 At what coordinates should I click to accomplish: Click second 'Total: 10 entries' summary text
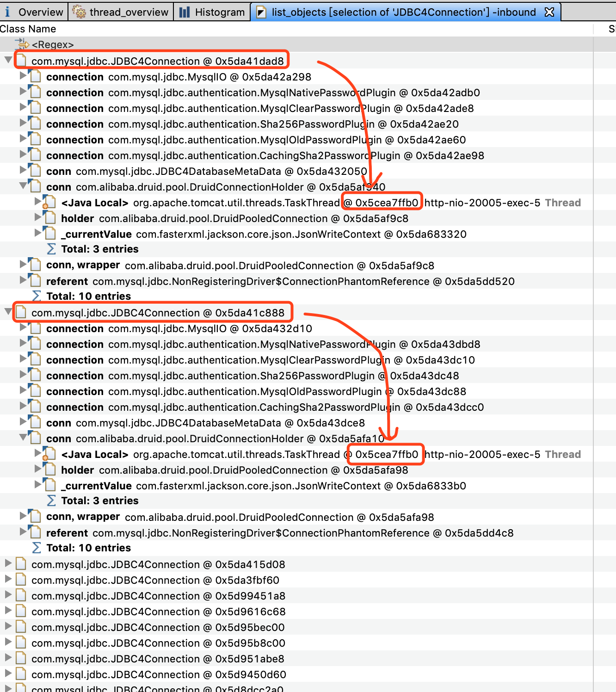[x=89, y=548]
